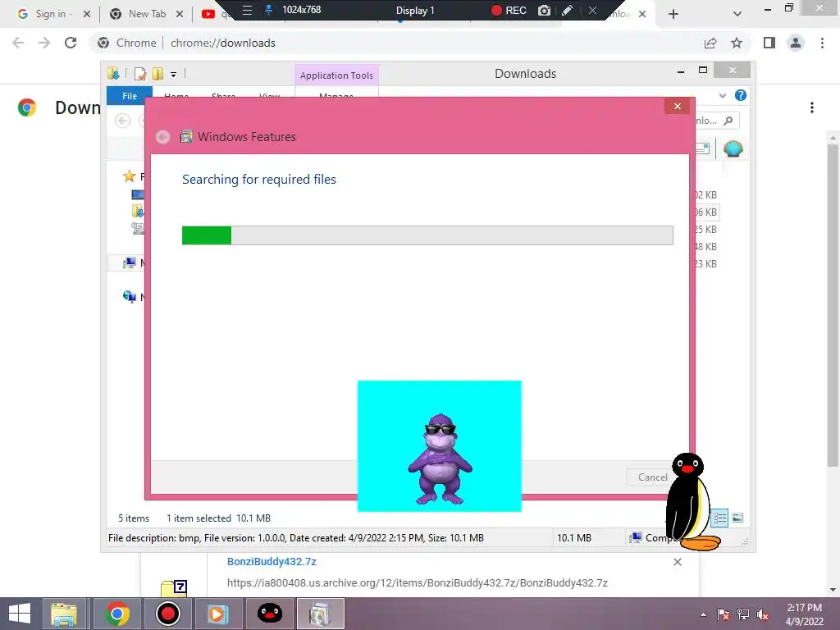The width and height of the screenshot is (840, 630).
Task: Click the Downloads folder title icon
Action: point(113,73)
